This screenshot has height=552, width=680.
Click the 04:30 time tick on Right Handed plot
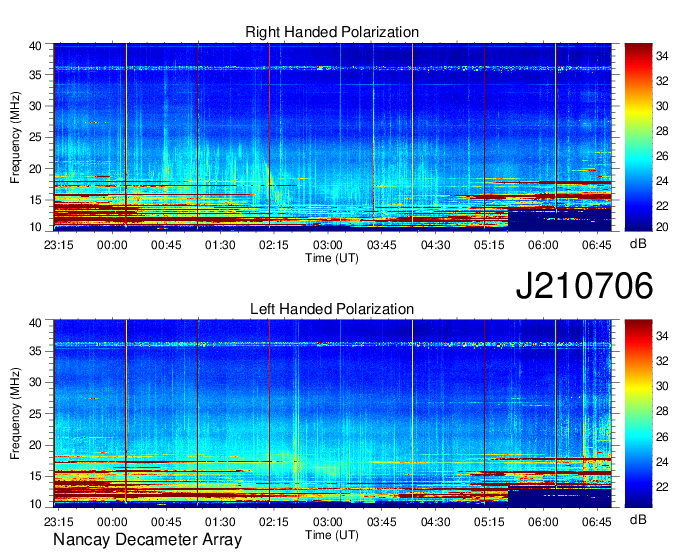click(x=435, y=245)
